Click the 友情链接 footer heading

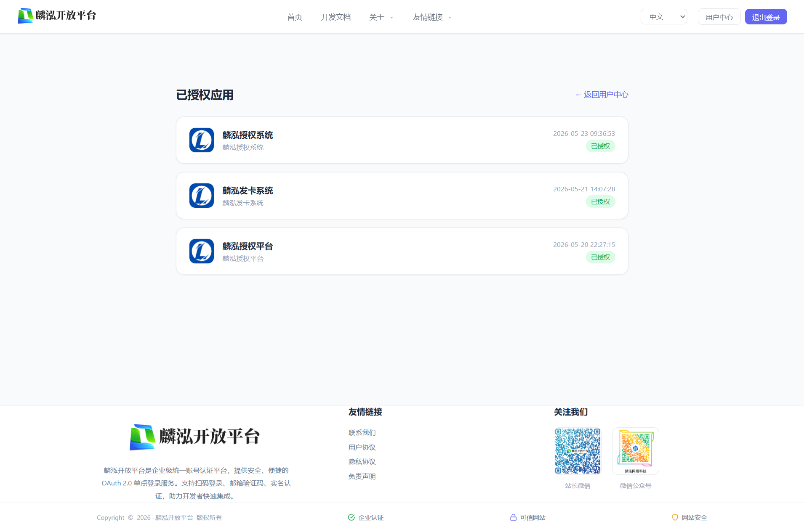pos(365,412)
